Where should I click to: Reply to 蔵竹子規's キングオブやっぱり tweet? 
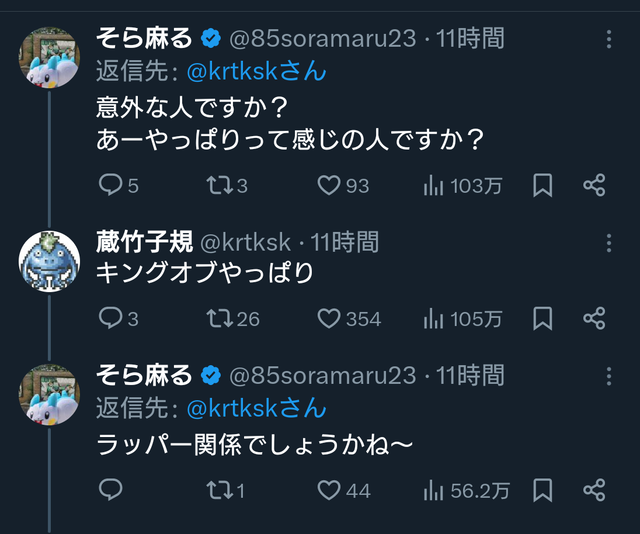coord(111,318)
